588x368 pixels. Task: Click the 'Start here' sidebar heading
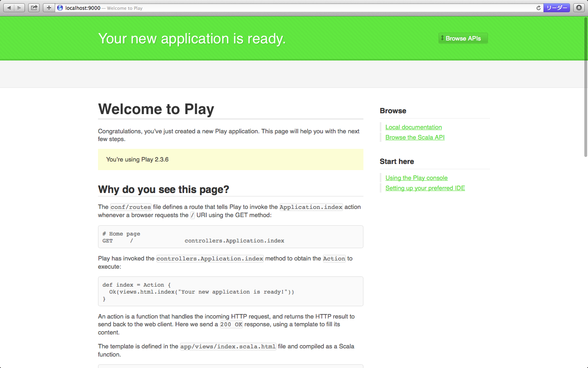pos(397,162)
